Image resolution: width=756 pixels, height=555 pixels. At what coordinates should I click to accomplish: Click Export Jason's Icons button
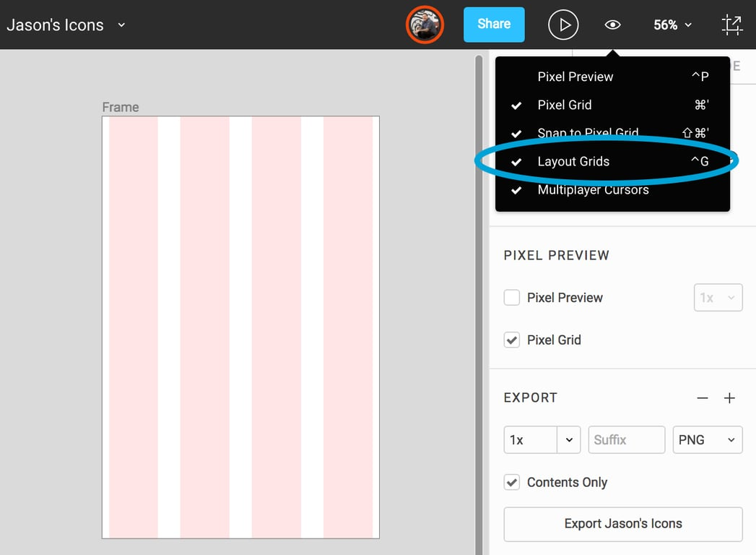coord(623,524)
